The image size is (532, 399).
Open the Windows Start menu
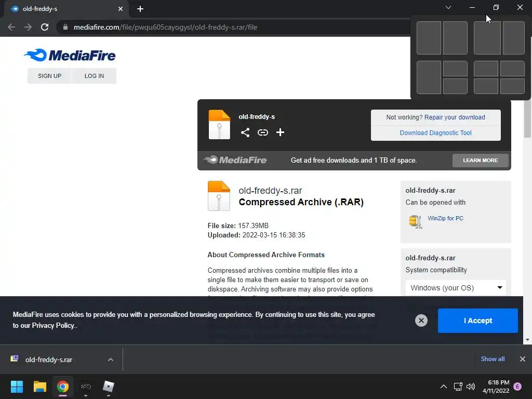17,387
